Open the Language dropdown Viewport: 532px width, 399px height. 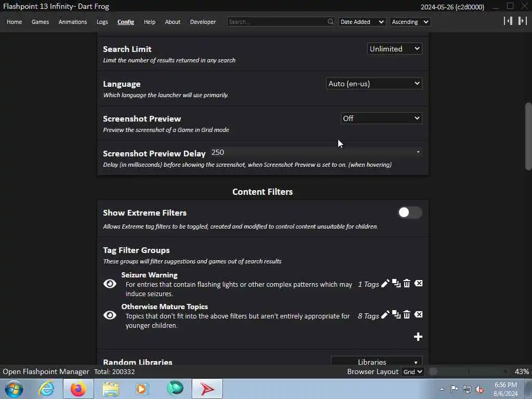click(x=374, y=84)
